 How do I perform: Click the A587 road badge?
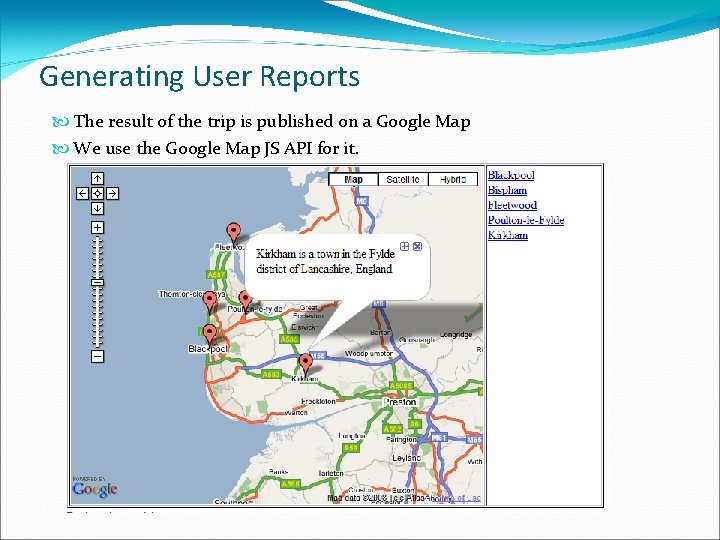[x=216, y=275]
